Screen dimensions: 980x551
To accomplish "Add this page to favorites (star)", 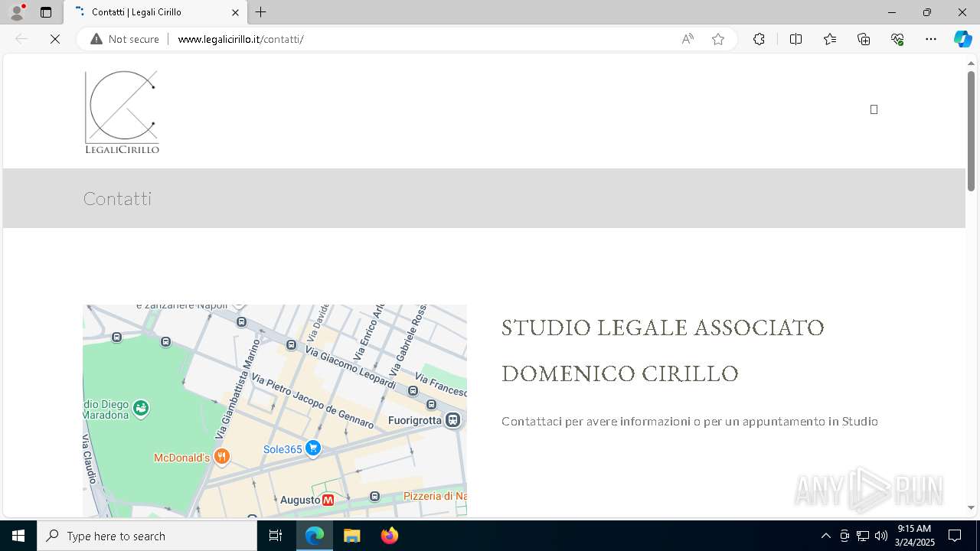I will 718,39.
